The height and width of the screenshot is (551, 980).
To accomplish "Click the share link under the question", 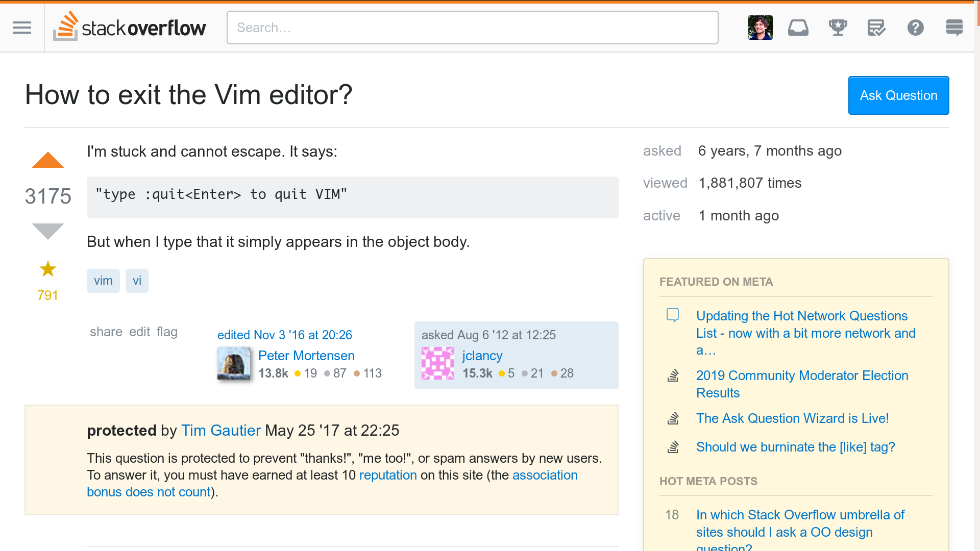I will (x=106, y=332).
